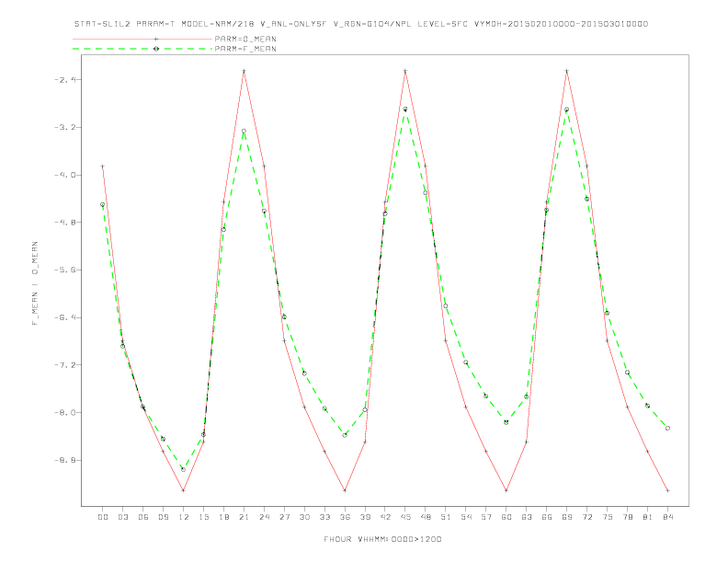
Task: Click the red O_MEAN plus marker at hour 00
Action: point(103,167)
